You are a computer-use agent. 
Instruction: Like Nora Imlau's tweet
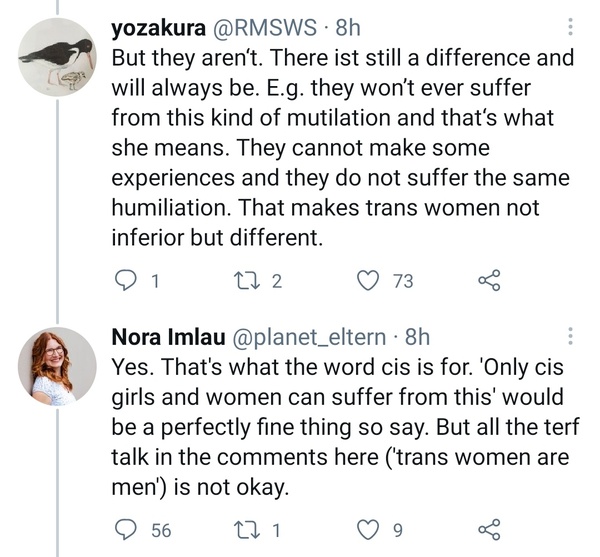pos(367,530)
